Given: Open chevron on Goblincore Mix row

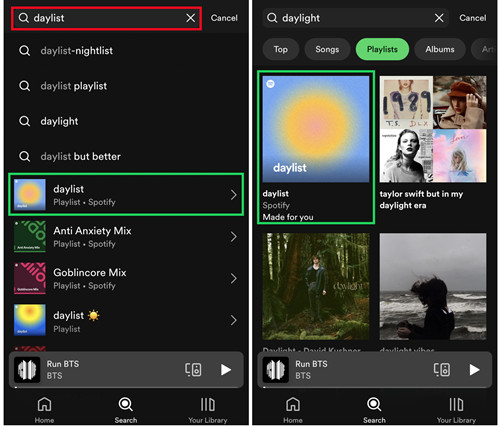Looking at the screenshot, I should 234,278.
